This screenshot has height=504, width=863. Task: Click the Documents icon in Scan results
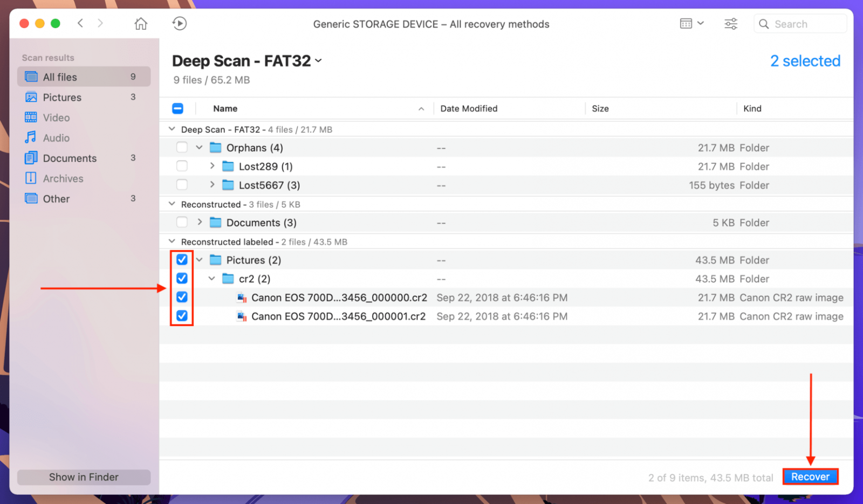pyautogui.click(x=31, y=158)
